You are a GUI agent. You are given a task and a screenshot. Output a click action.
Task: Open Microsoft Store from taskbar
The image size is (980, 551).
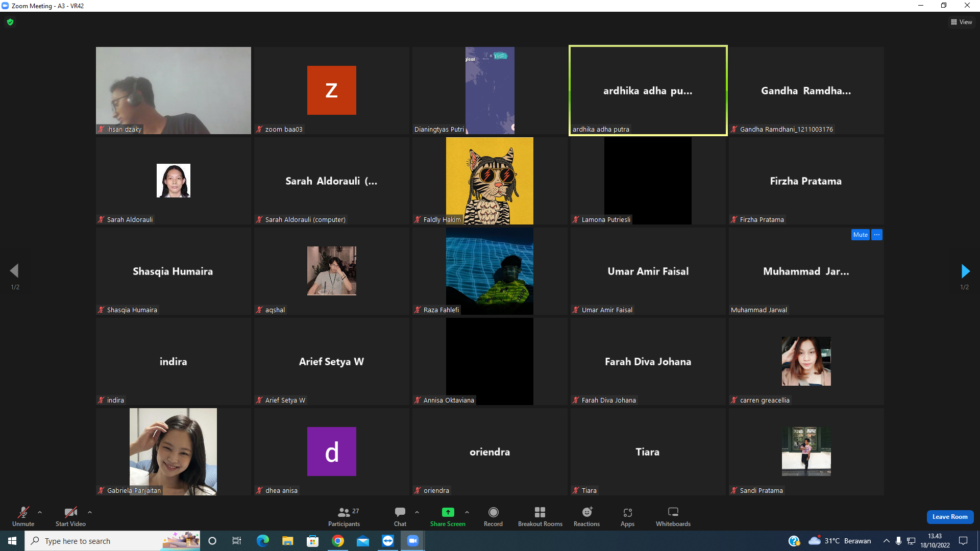312,541
